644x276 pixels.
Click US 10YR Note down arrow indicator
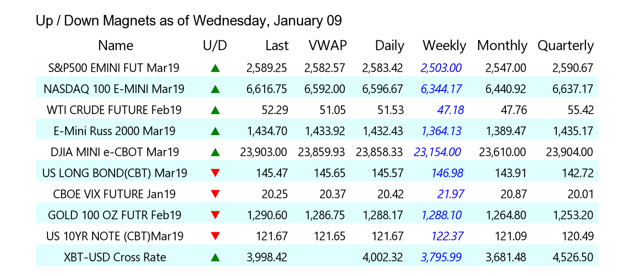[215, 236]
